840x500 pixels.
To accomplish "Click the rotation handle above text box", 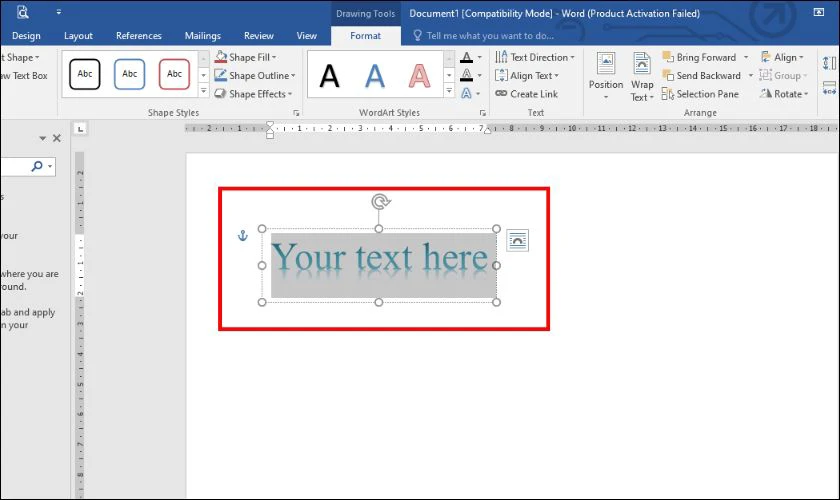I will click(380, 202).
